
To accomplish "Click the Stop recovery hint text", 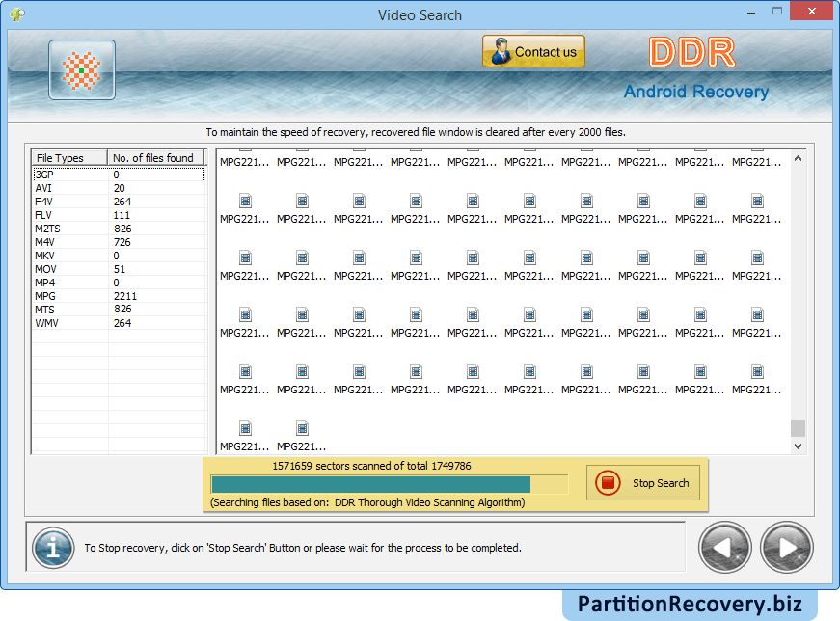I will [x=303, y=548].
